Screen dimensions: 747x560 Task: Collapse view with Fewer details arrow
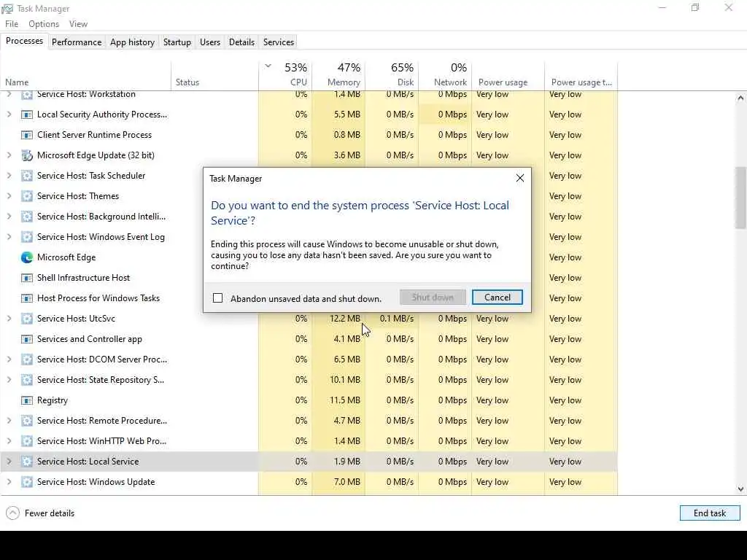coord(13,513)
